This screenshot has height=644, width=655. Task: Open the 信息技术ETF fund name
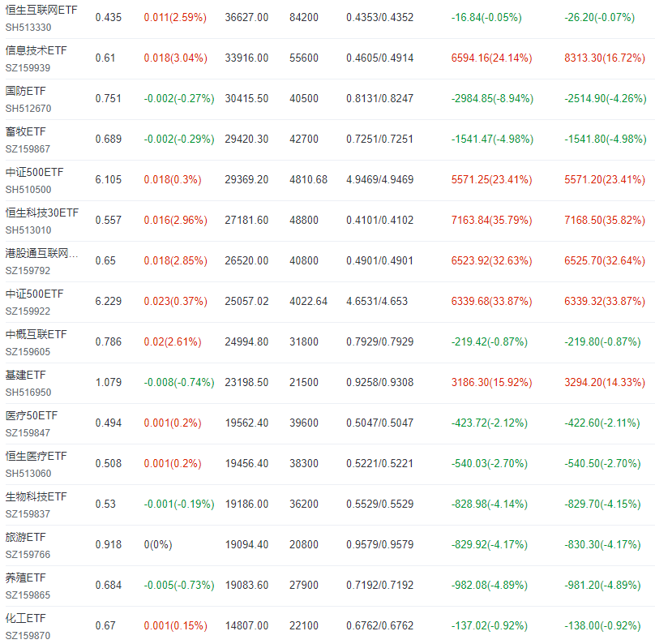(x=36, y=50)
